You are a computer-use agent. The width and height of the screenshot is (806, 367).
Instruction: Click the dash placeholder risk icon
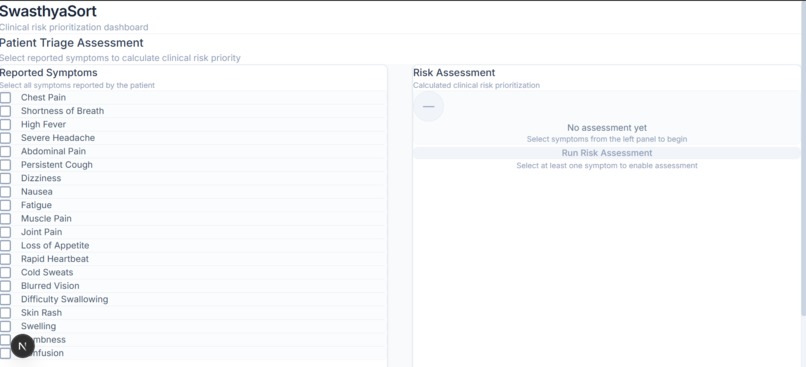(x=428, y=106)
